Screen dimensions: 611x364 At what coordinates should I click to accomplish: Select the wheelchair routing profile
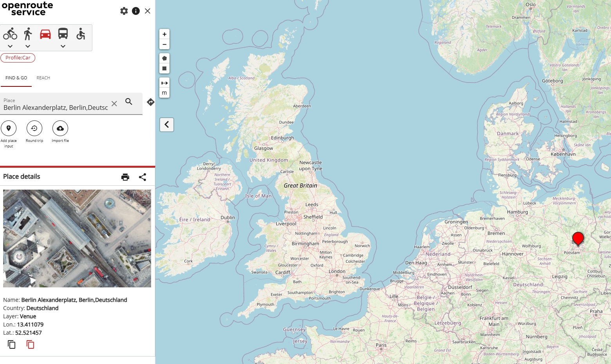81,34
